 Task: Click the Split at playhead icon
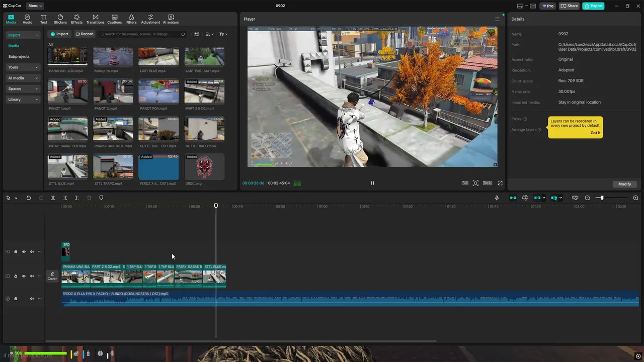point(53,198)
